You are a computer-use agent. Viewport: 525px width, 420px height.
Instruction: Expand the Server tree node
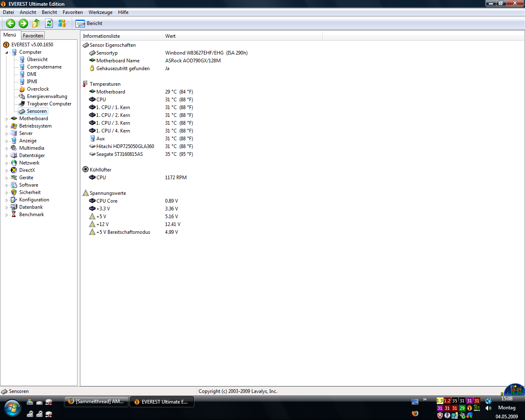7,134
